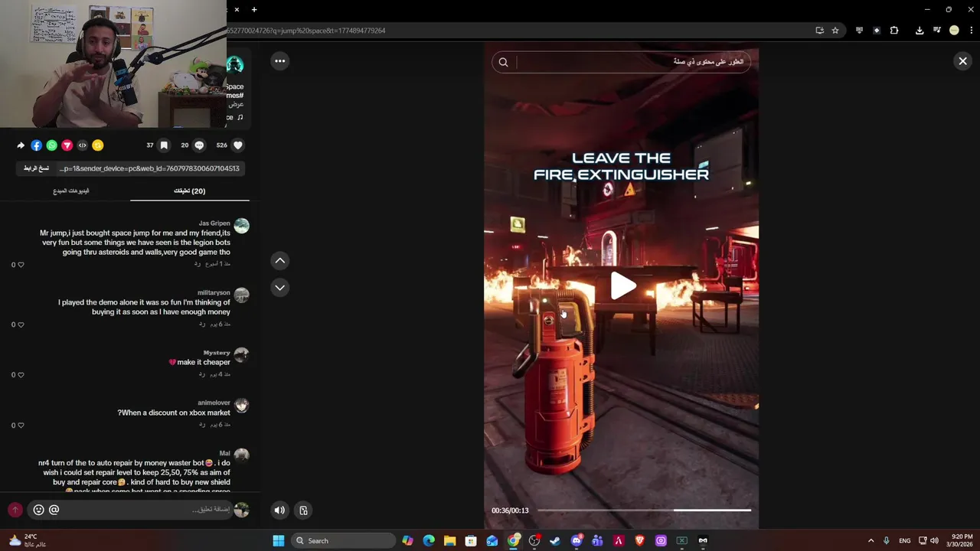Open Discord from the taskbar

point(577,541)
